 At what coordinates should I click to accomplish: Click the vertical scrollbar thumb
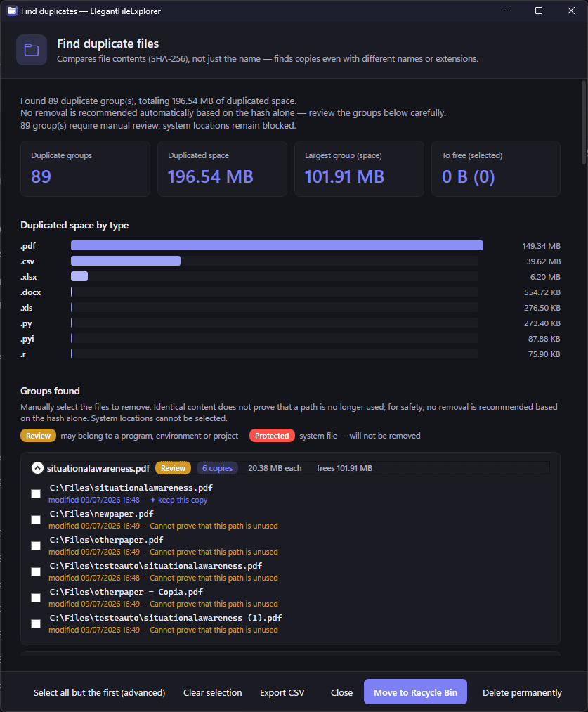point(584,122)
